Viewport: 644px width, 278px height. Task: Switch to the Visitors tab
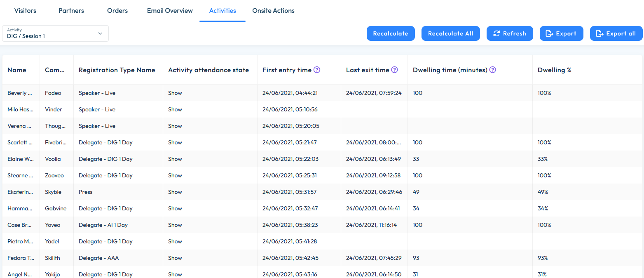point(25,11)
